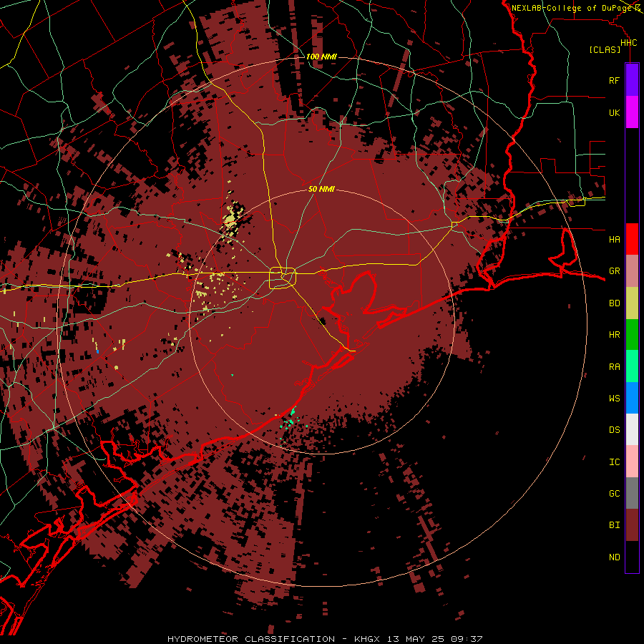
Task: Click the 09:37 timestamp text
Action: point(466,639)
